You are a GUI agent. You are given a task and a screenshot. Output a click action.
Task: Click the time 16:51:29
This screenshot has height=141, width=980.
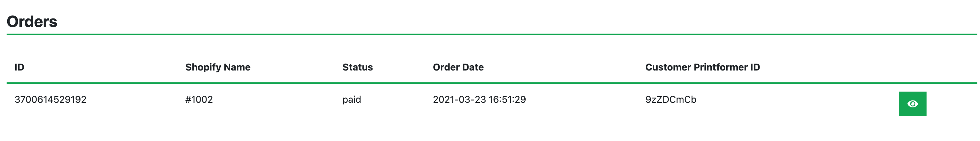(x=507, y=99)
